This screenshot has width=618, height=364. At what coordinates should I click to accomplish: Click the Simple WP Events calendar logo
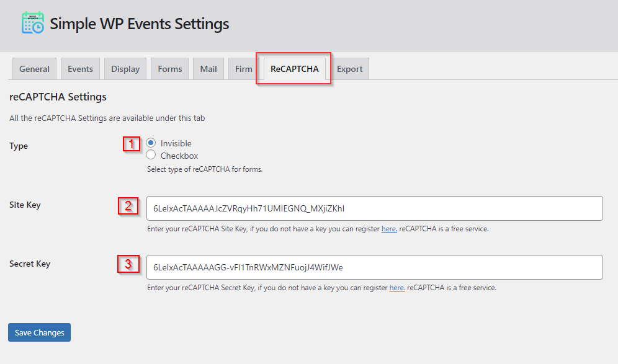(33, 23)
